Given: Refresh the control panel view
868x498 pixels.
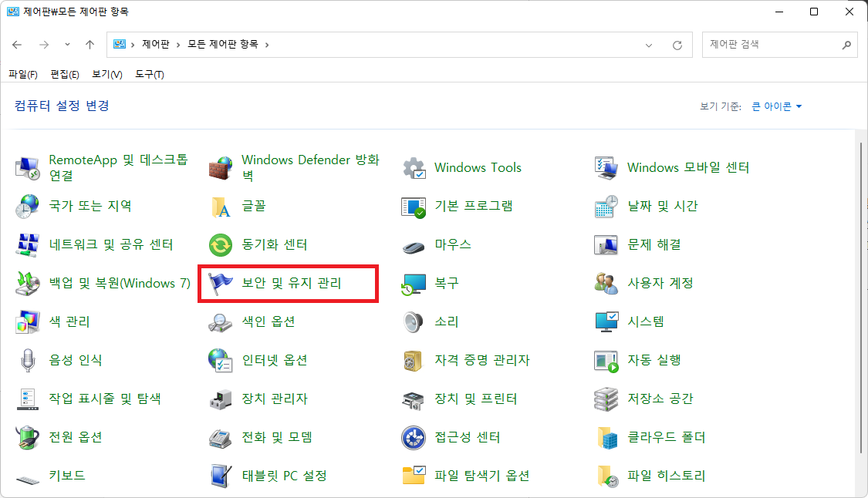Looking at the screenshot, I should click(x=677, y=45).
